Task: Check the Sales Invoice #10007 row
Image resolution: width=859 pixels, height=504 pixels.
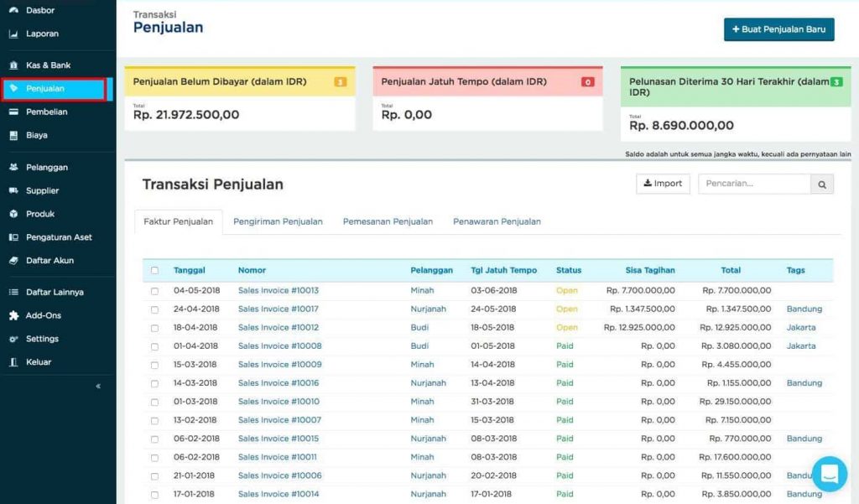Action: tap(154, 421)
